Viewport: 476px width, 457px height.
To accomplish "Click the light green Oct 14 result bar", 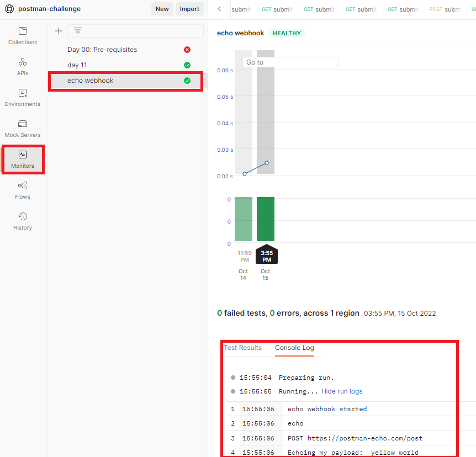I will (x=244, y=219).
